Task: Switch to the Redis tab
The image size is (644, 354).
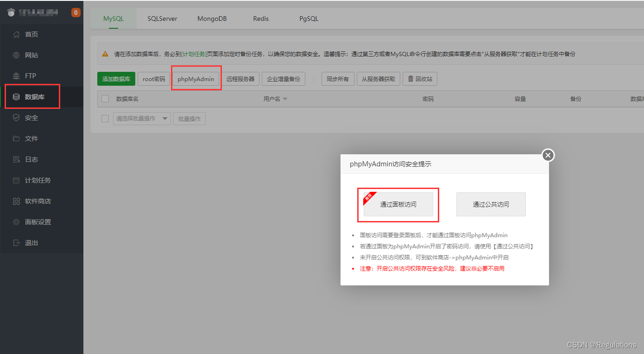Action: (x=261, y=19)
